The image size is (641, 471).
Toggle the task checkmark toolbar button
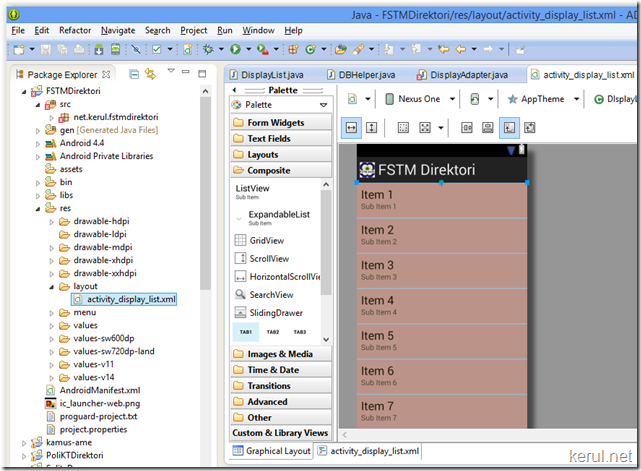(157, 49)
